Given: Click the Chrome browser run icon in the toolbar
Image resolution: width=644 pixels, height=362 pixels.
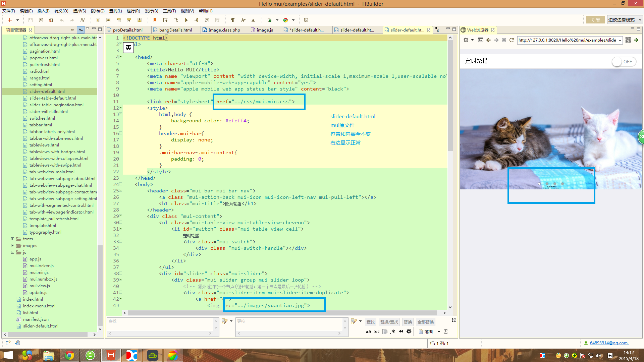Looking at the screenshot, I should click(x=285, y=20).
